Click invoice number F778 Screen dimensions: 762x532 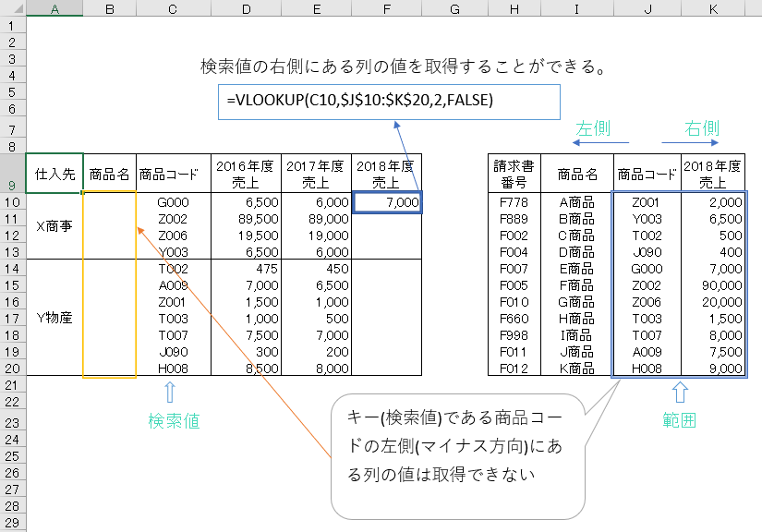[x=514, y=202]
